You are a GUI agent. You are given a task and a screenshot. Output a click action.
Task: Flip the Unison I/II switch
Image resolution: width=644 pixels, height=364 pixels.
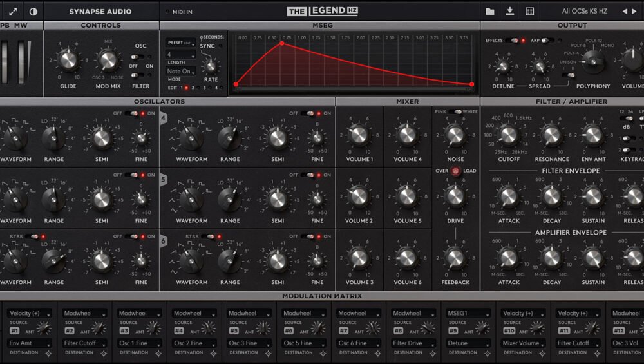tap(568, 75)
